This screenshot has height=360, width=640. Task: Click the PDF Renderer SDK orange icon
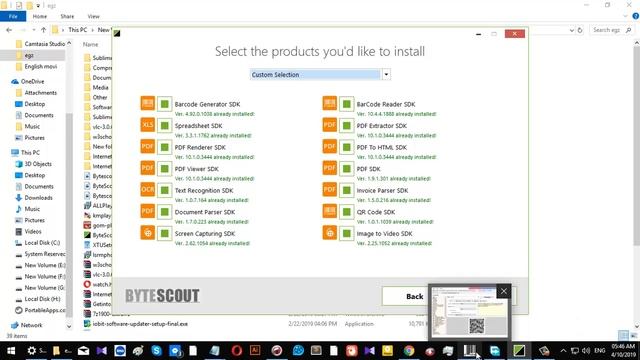pos(147,147)
